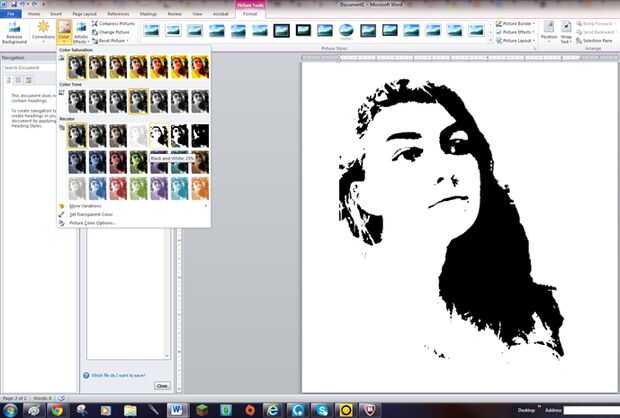Open the Reset Picture dropdown
620x418 pixels.
coord(110,41)
